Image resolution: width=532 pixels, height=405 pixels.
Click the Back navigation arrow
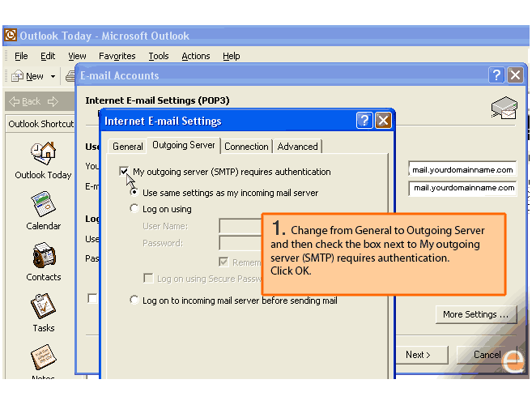coord(15,101)
